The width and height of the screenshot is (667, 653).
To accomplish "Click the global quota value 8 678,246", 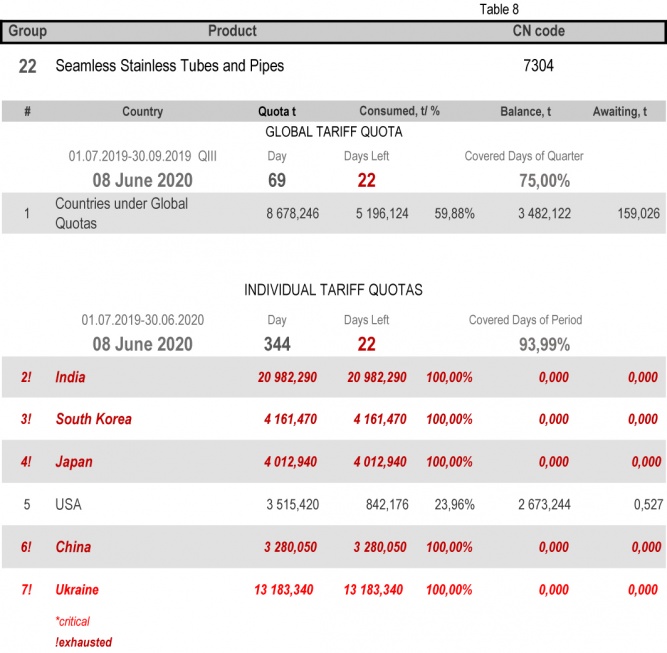I will click(292, 214).
